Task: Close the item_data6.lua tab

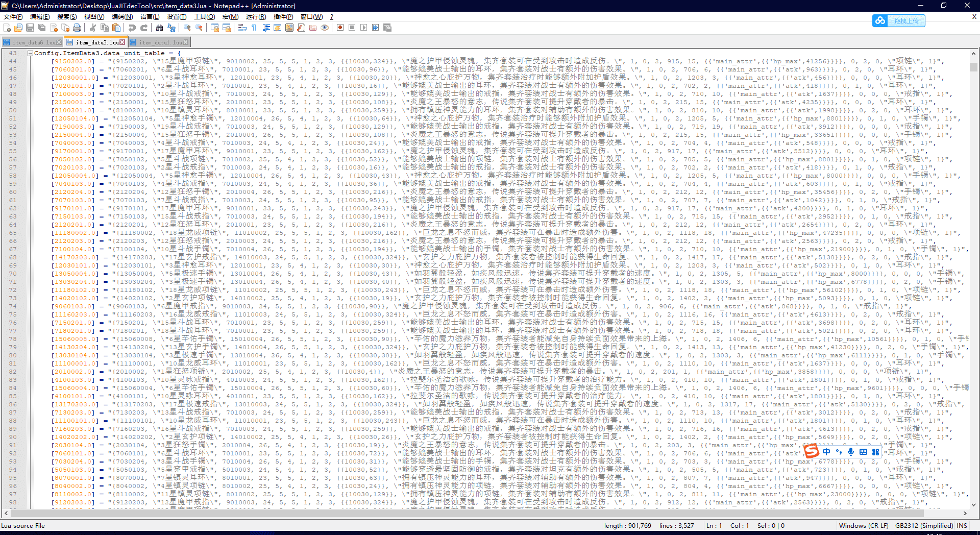Action: (59, 42)
